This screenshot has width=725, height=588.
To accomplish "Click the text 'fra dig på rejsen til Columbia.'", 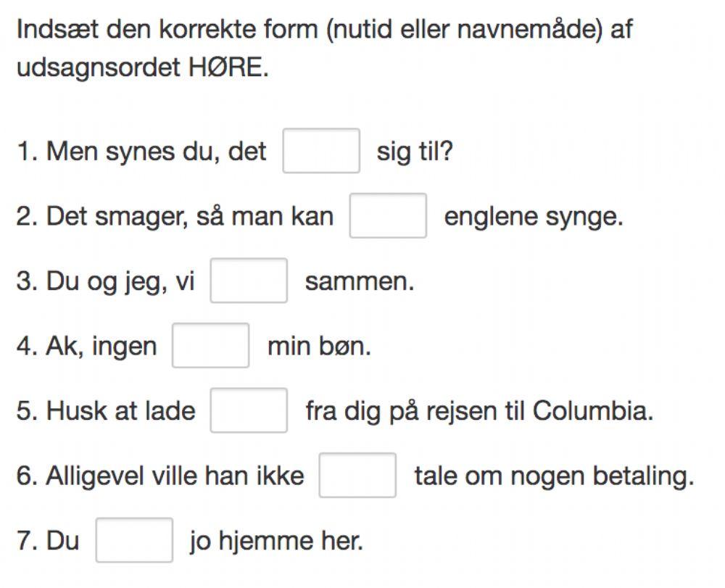I will (x=478, y=412).
